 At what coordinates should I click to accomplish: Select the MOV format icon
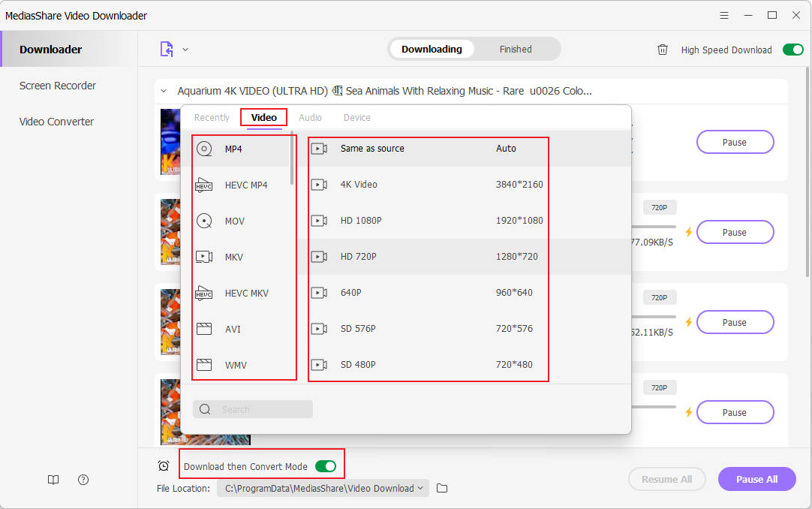click(204, 221)
